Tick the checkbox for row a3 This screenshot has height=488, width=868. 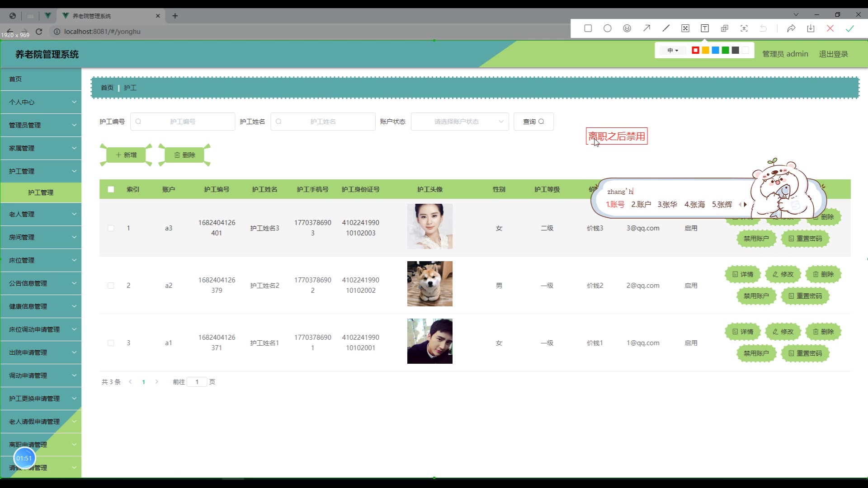111,228
